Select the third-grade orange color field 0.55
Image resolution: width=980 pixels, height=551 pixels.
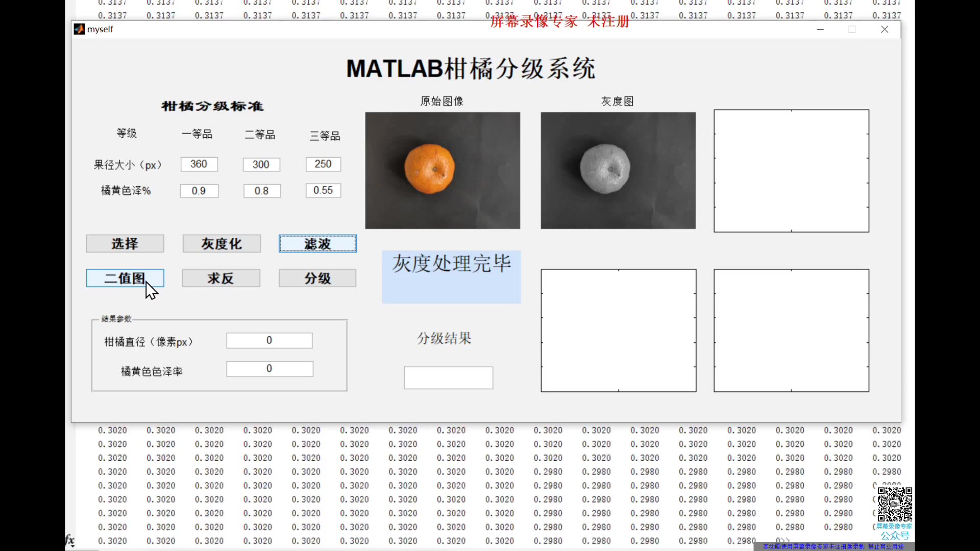click(x=323, y=190)
